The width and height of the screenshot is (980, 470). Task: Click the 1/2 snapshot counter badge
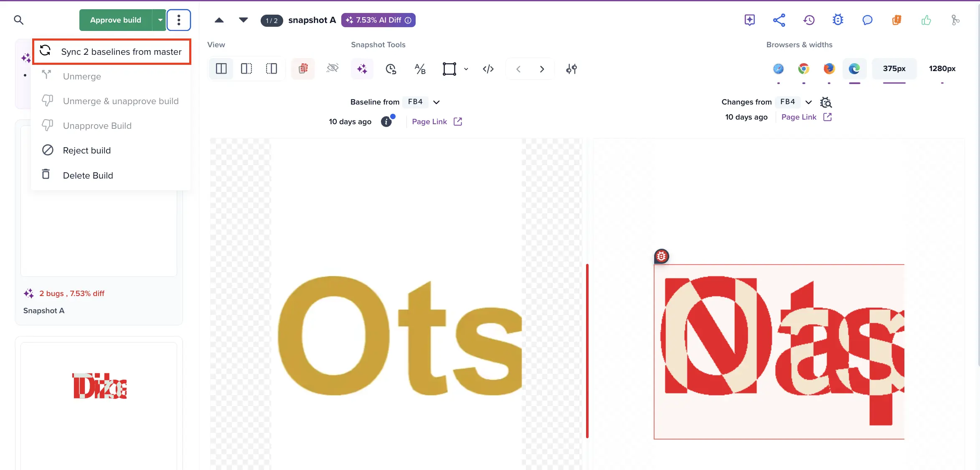(x=272, y=20)
